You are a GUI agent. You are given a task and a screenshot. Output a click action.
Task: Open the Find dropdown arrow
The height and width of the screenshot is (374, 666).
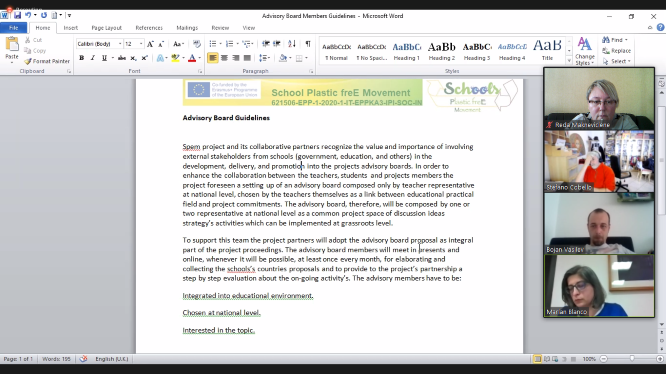click(x=626, y=40)
